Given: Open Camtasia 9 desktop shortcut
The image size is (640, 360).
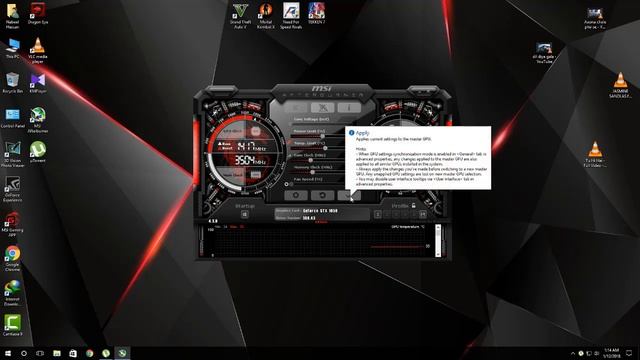Looking at the screenshot, I should [x=13, y=325].
